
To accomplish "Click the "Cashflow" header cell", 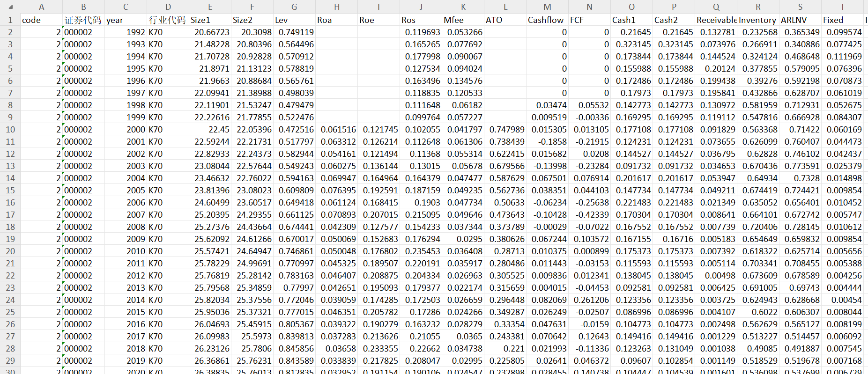I will tap(548, 20).
